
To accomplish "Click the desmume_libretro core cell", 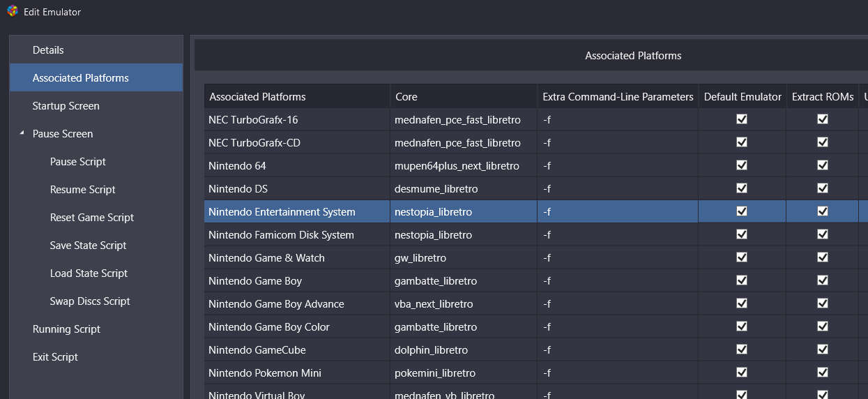I will pos(464,188).
